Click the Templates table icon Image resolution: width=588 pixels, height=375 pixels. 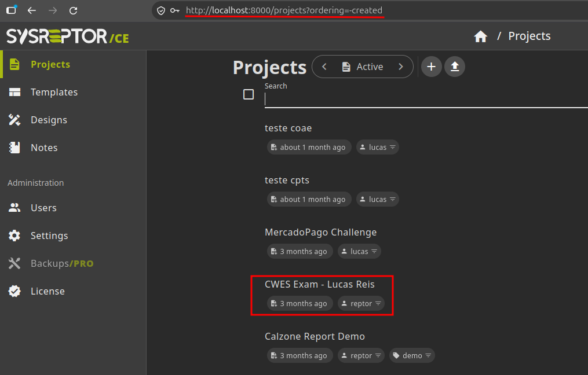pyautogui.click(x=14, y=92)
